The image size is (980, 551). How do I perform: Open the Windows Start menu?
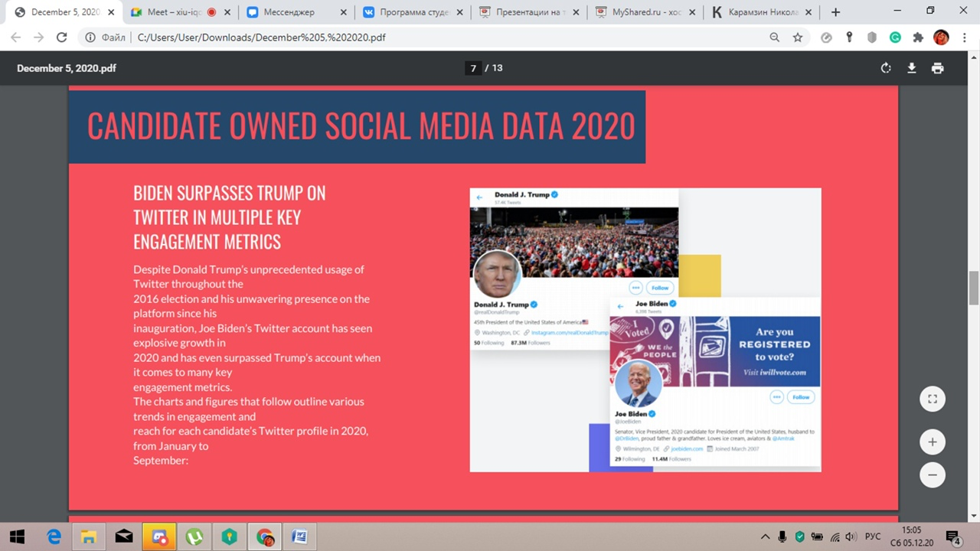point(17,536)
